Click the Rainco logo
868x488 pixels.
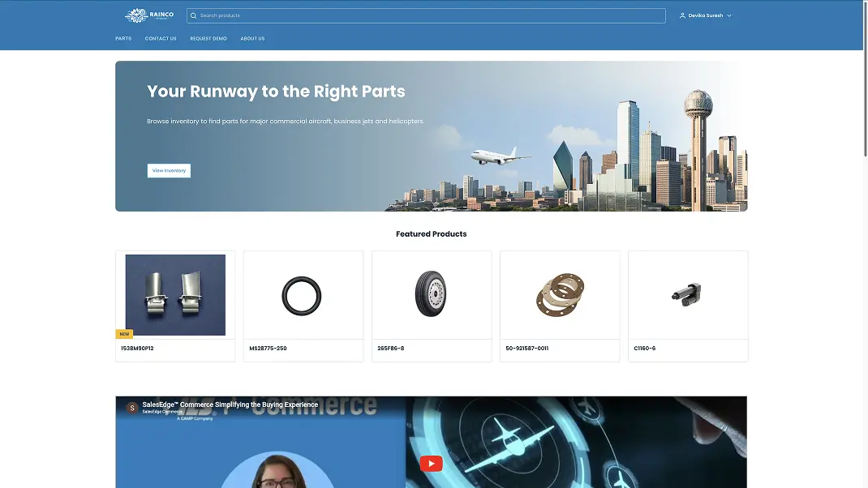point(149,15)
